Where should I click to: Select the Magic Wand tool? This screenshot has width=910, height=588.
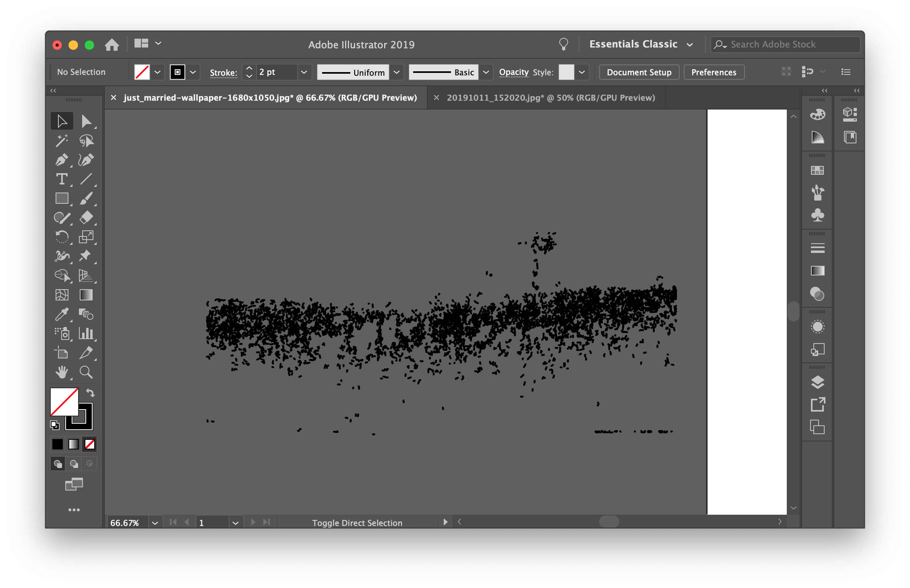pyautogui.click(x=61, y=141)
